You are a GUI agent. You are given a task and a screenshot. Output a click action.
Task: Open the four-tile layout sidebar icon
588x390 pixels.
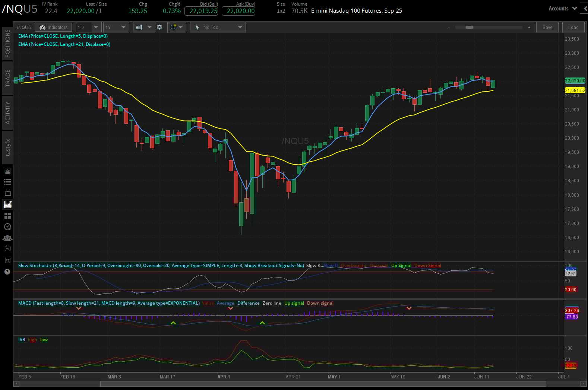tap(7, 216)
